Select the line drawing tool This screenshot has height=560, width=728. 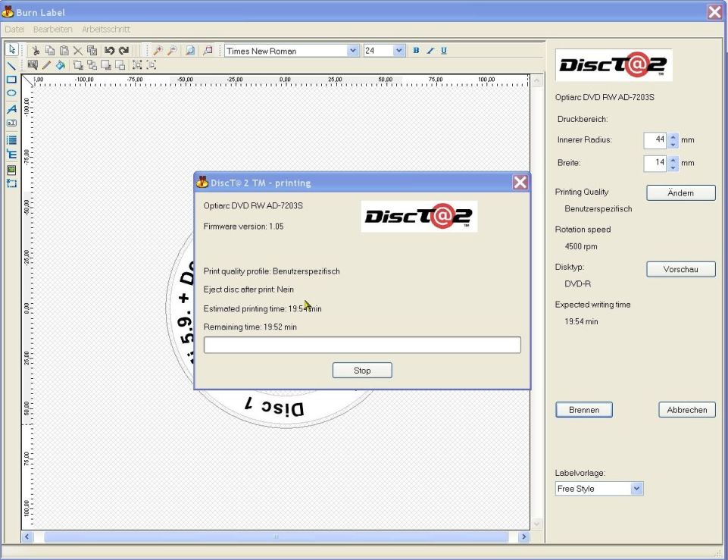tap(11, 65)
